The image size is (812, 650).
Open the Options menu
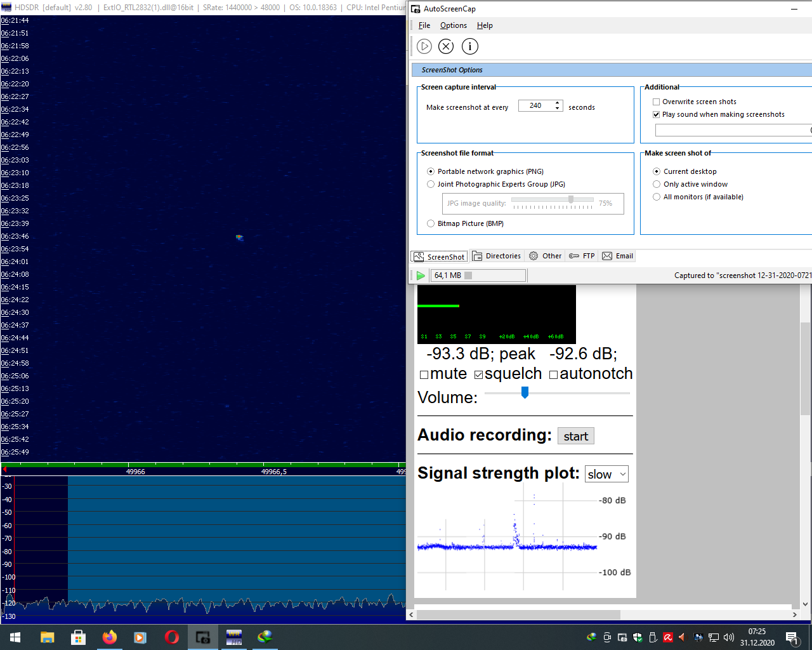[x=453, y=25]
